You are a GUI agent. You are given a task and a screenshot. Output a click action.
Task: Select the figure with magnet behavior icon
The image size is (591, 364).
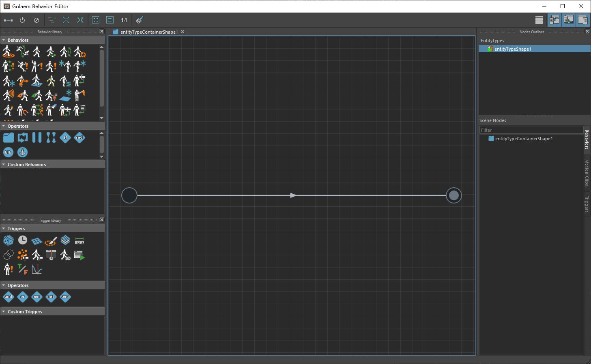click(23, 110)
